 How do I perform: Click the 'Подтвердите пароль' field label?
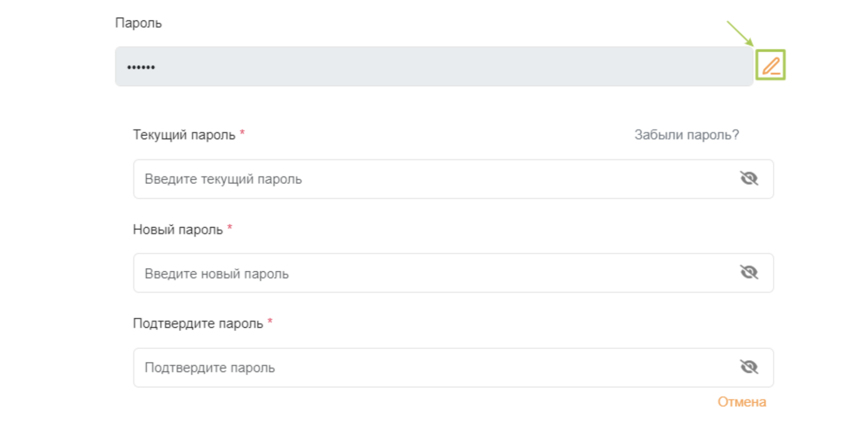[198, 324]
